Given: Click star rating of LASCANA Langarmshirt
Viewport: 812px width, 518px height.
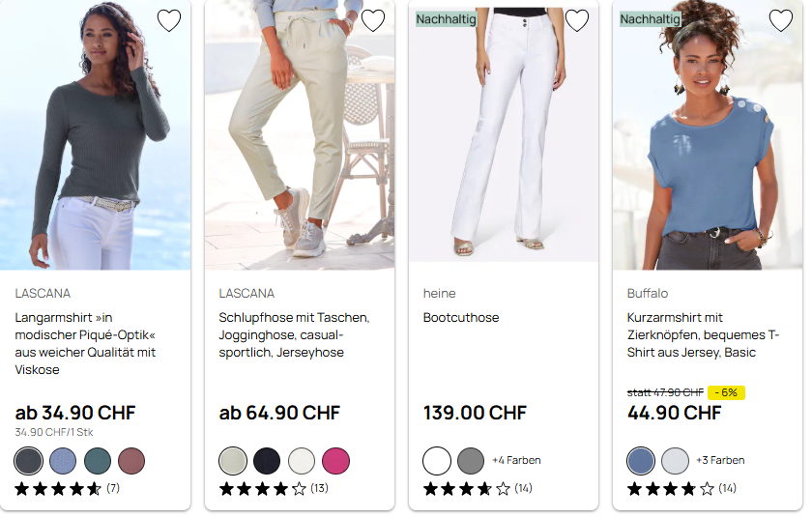Looking at the screenshot, I should pos(59,489).
